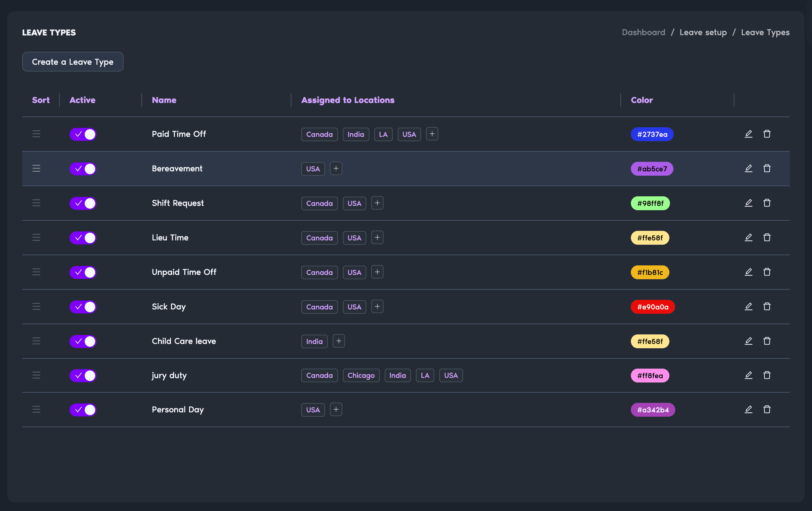The width and height of the screenshot is (812, 511).
Task: Delete the Bereavement row via trash icon
Action: coord(767,168)
